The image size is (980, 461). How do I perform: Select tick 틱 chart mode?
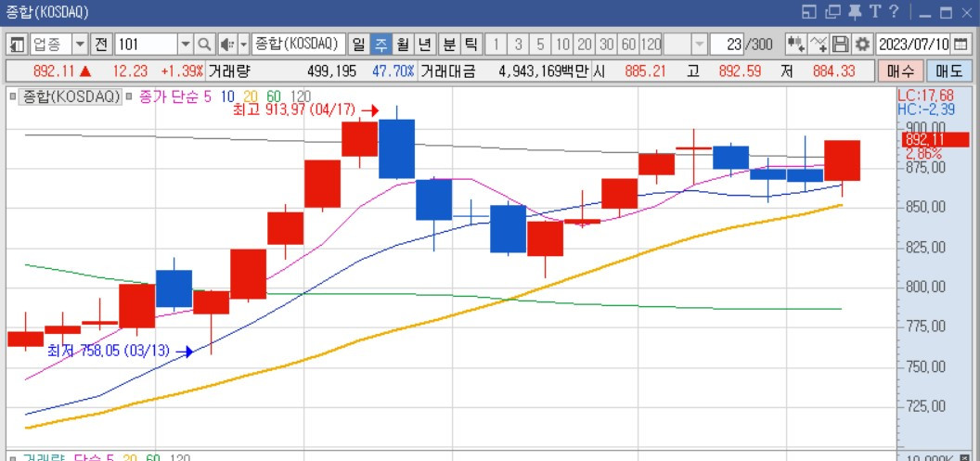point(471,45)
